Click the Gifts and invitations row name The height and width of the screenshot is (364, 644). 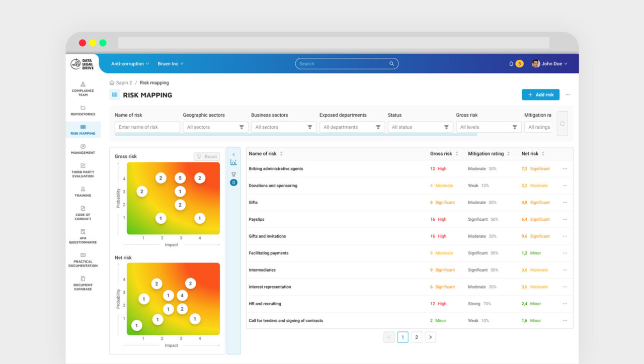(267, 236)
